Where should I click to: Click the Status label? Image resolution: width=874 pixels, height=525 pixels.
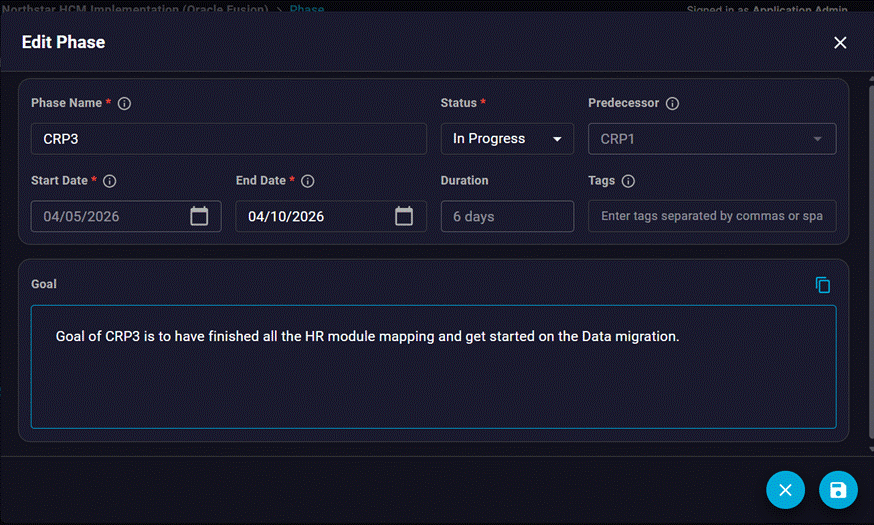point(459,103)
